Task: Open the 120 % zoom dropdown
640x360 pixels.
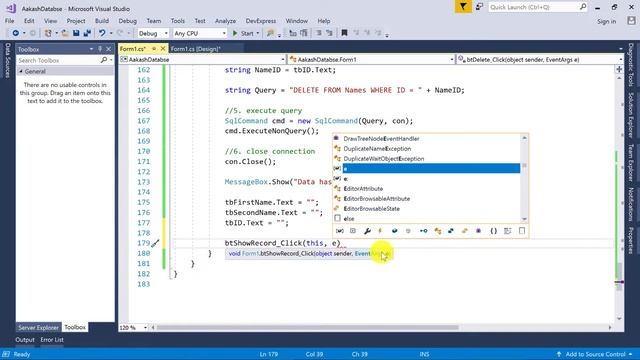Action: click(145, 327)
